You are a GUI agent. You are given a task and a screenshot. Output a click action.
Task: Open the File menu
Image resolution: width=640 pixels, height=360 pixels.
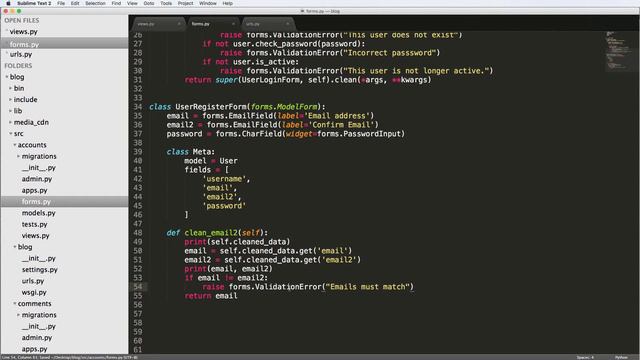click(x=61, y=3)
